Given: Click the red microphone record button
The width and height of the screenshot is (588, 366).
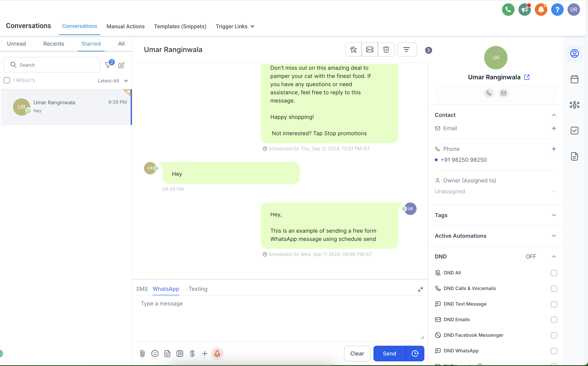Looking at the screenshot, I should click(217, 353).
